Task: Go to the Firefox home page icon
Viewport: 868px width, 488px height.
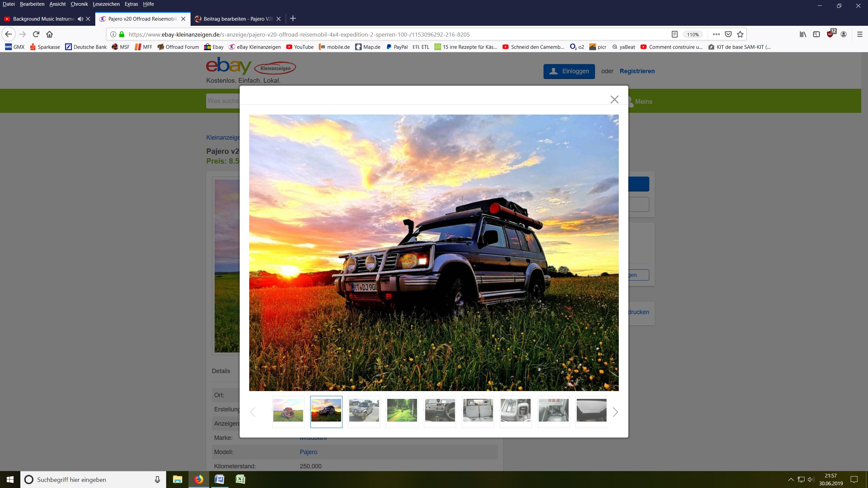Action: (50, 34)
